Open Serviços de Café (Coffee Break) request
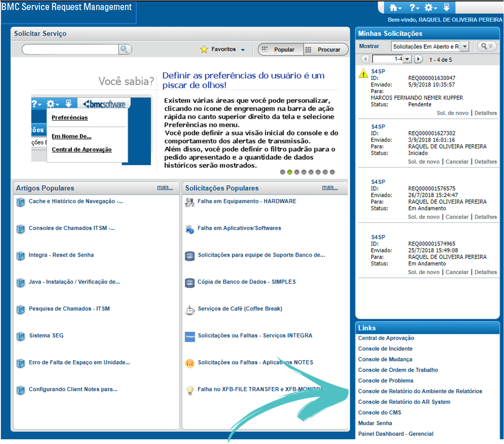This screenshot has width=504, height=444. tap(240, 308)
